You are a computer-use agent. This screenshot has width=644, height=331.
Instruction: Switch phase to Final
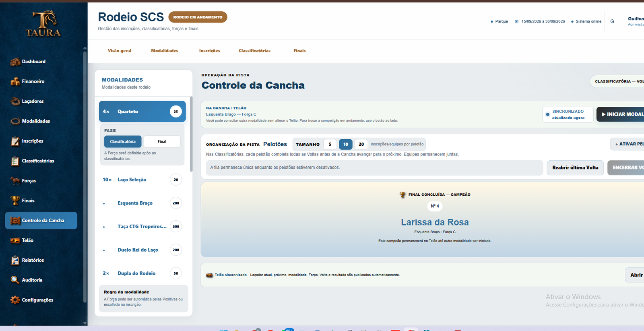point(162,142)
